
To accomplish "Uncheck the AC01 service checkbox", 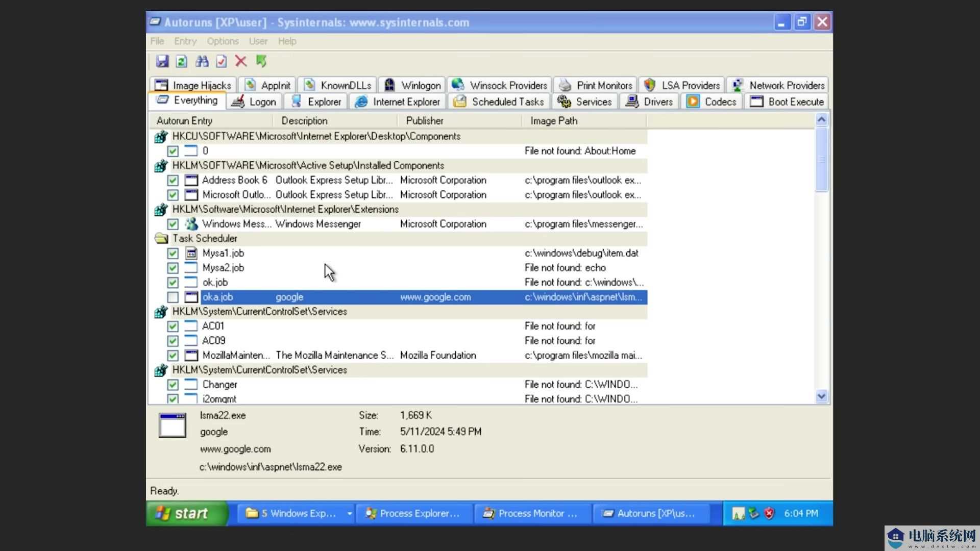I will click(173, 326).
